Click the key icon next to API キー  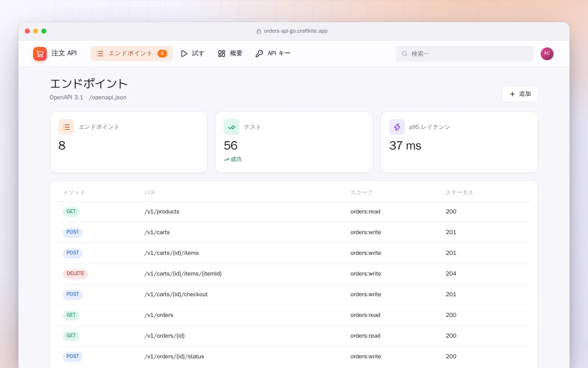pos(259,54)
